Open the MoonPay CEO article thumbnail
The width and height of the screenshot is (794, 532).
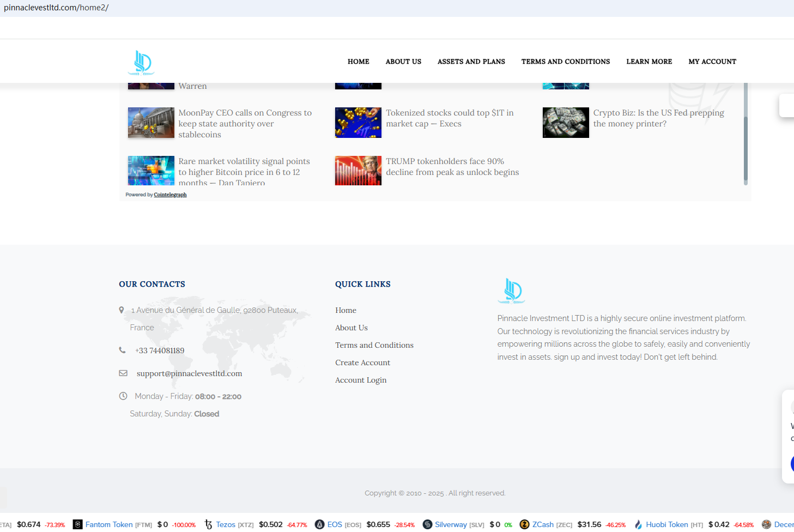[x=151, y=123]
